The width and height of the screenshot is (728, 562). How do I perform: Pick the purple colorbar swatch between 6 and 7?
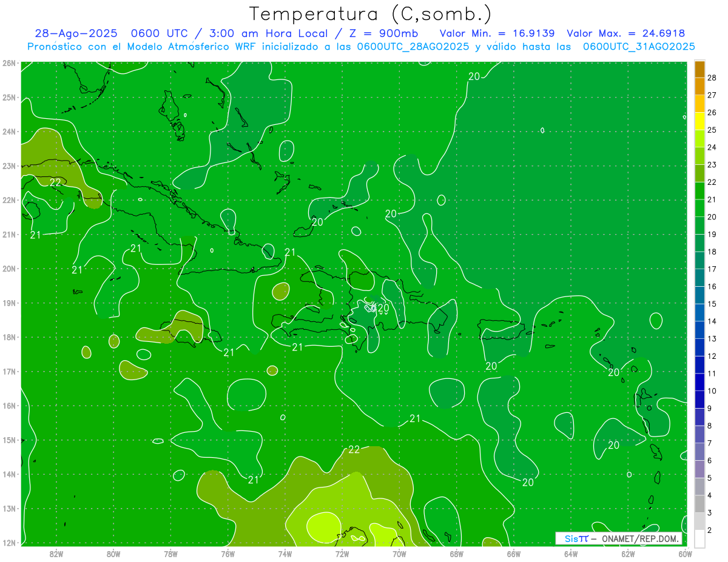coord(699,452)
